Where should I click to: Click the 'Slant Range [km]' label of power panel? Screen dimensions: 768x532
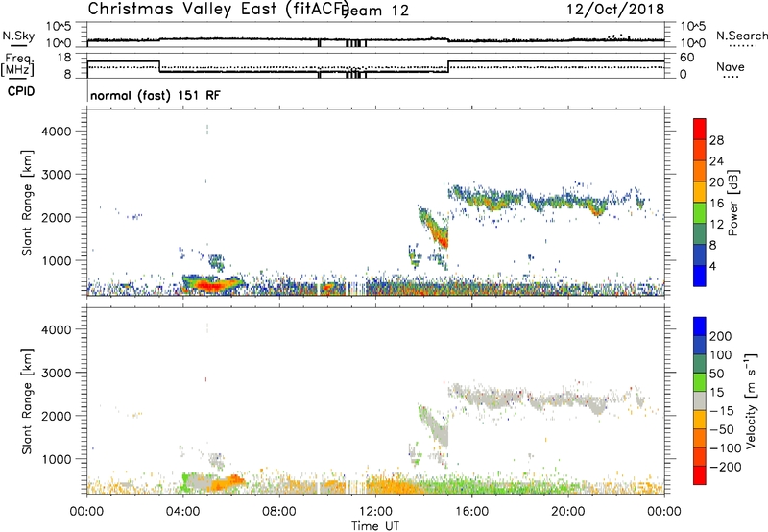click(x=27, y=203)
